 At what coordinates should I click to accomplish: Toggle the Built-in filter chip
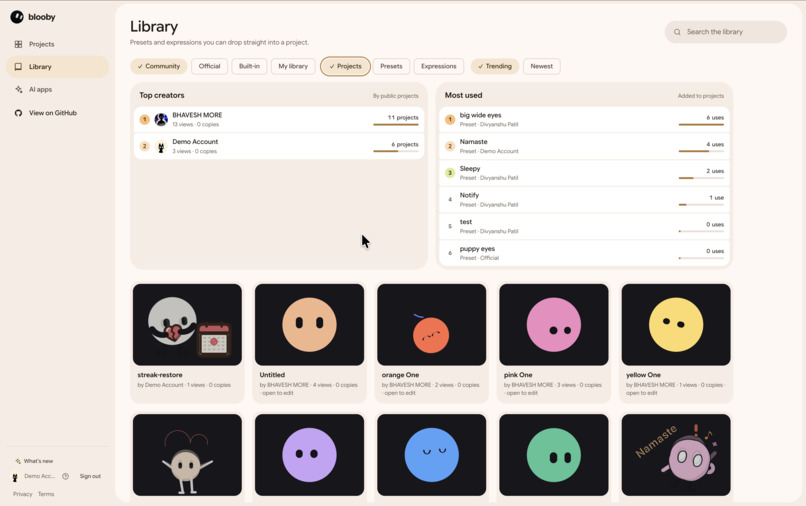coord(249,66)
